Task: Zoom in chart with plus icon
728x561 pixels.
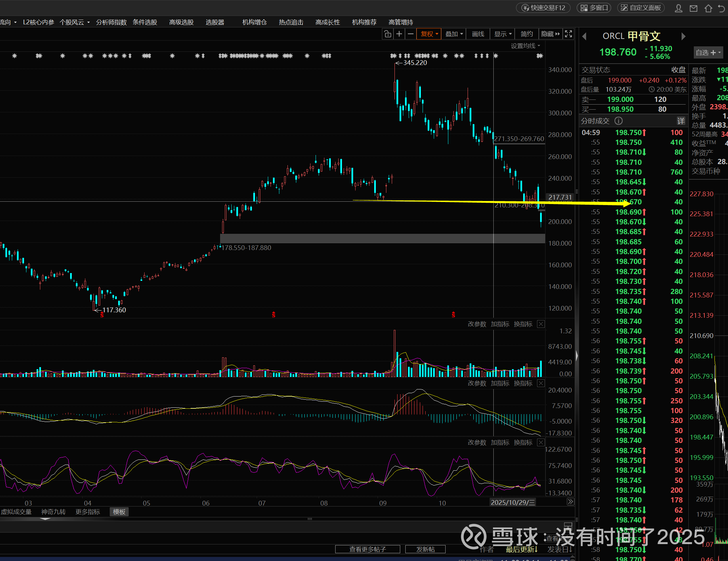Action: point(399,34)
